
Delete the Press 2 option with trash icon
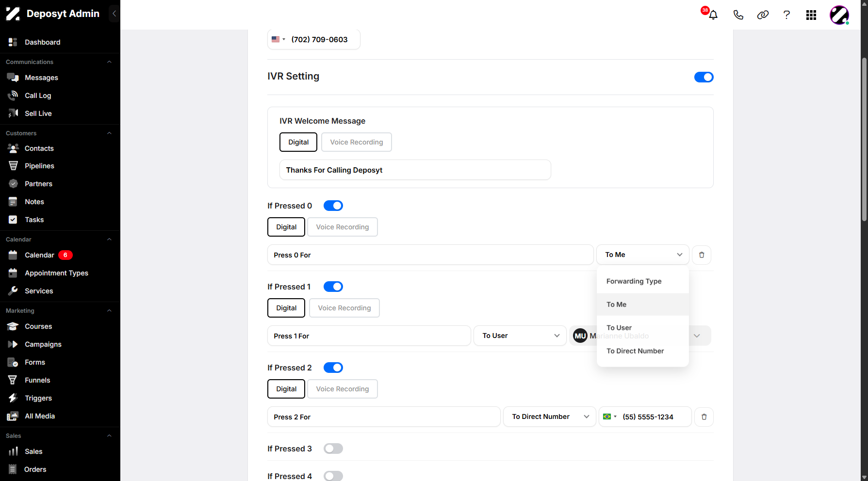[704, 417]
